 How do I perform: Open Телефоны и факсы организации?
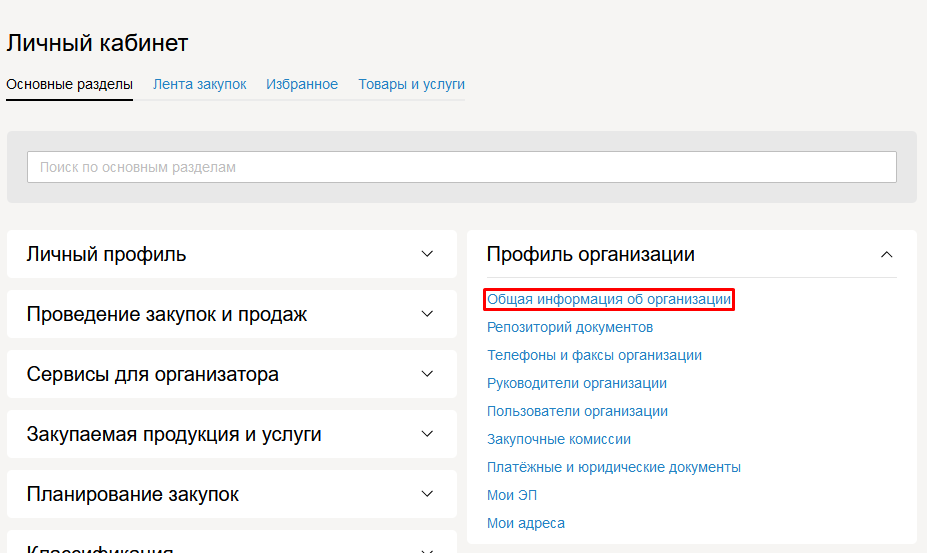click(x=594, y=355)
